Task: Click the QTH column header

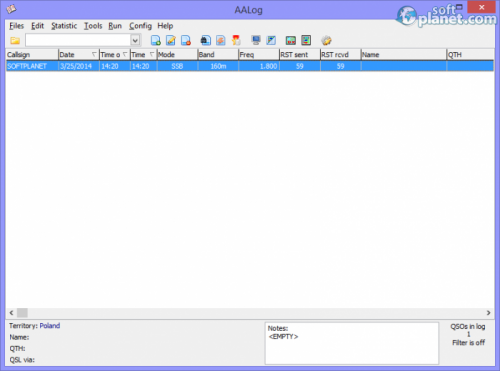Action: (470, 55)
